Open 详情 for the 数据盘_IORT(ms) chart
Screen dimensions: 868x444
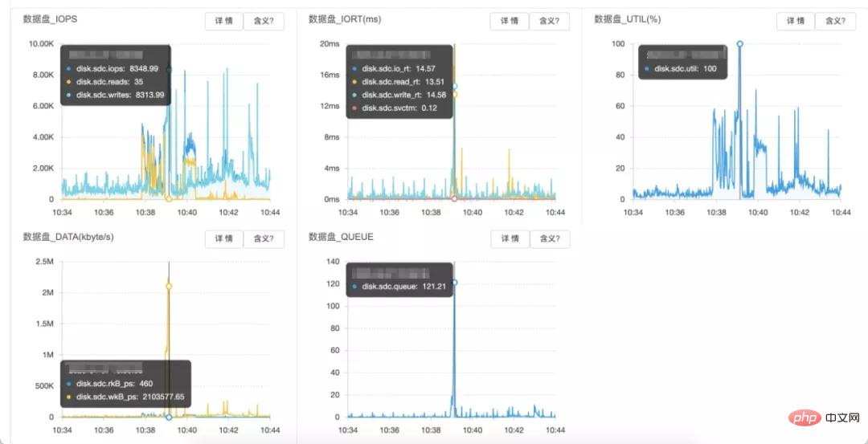[510, 22]
